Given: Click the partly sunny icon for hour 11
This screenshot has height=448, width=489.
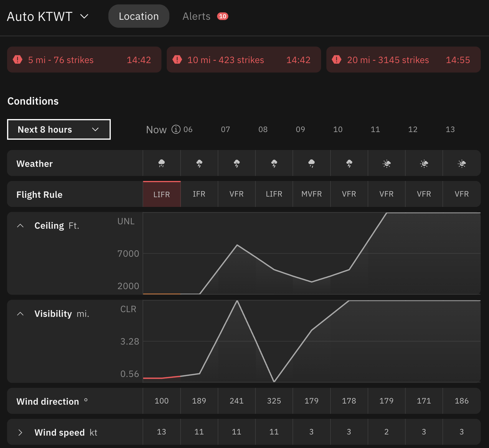Looking at the screenshot, I should (386, 163).
